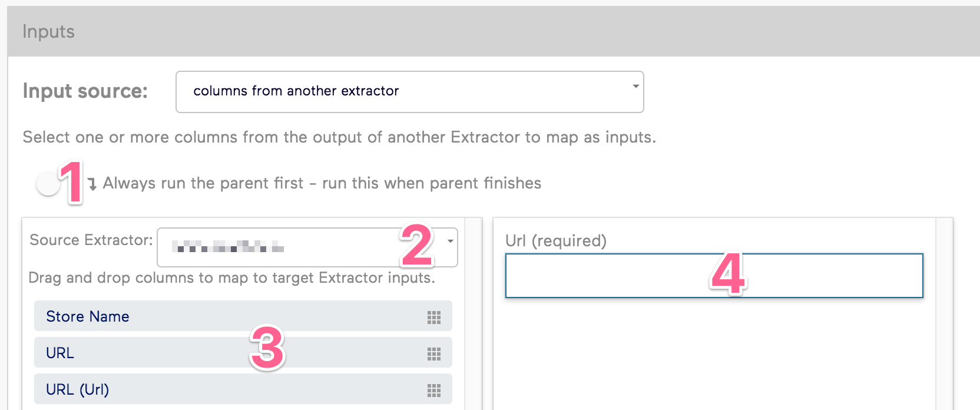Enable the Always run the parent first toggle
Screen dimensions: 980x410
coord(49,183)
